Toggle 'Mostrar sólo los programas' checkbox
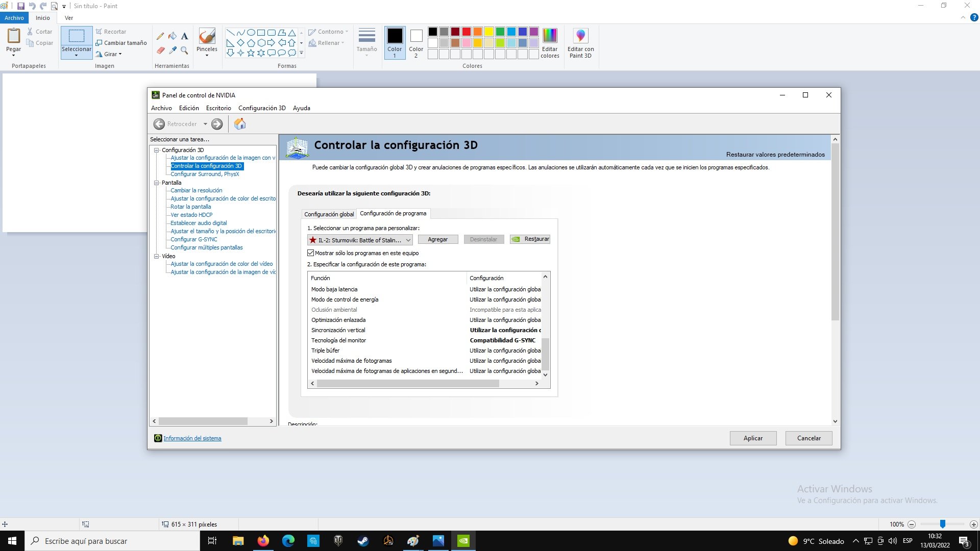 tap(310, 253)
